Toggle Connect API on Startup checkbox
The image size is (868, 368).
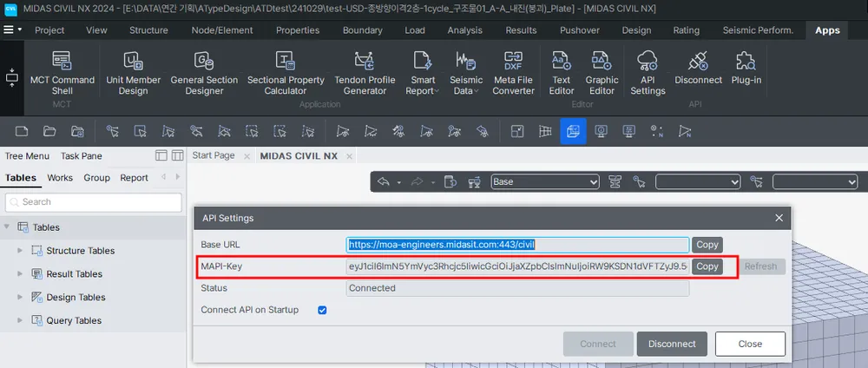[322, 310]
